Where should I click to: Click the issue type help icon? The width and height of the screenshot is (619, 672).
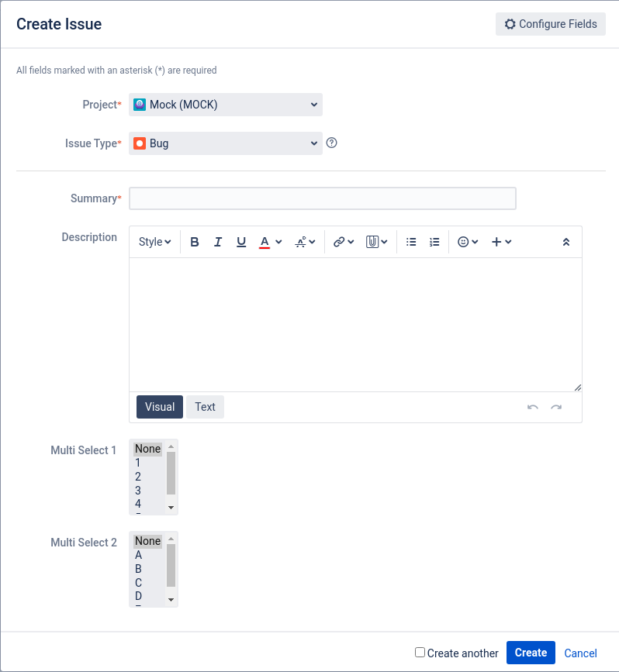pyautogui.click(x=331, y=143)
